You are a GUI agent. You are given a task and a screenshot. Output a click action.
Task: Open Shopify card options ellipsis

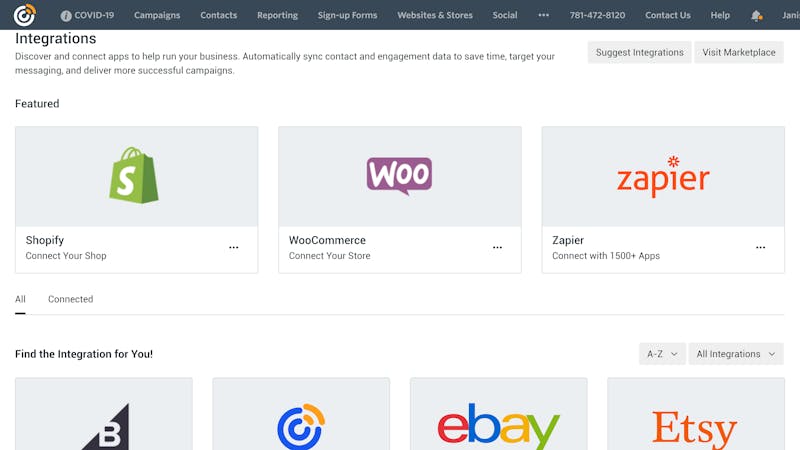[234, 247]
